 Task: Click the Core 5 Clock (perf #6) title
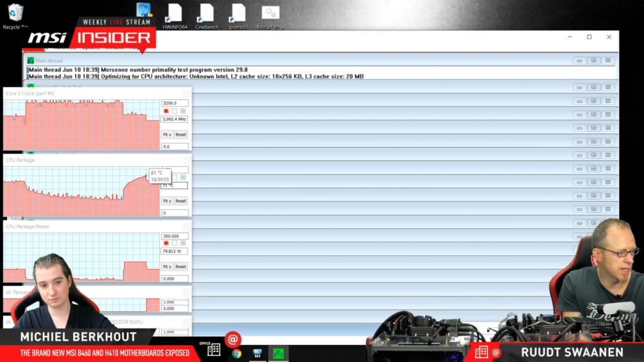pyautogui.click(x=30, y=94)
